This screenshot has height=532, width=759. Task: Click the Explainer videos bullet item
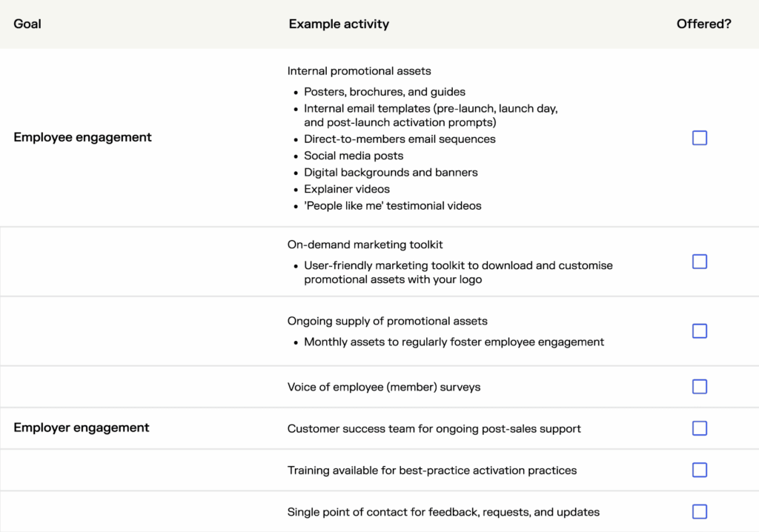point(347,189)
